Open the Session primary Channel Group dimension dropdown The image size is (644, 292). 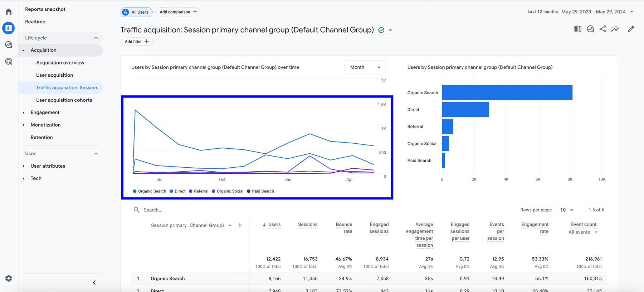[x=191, y=225]
